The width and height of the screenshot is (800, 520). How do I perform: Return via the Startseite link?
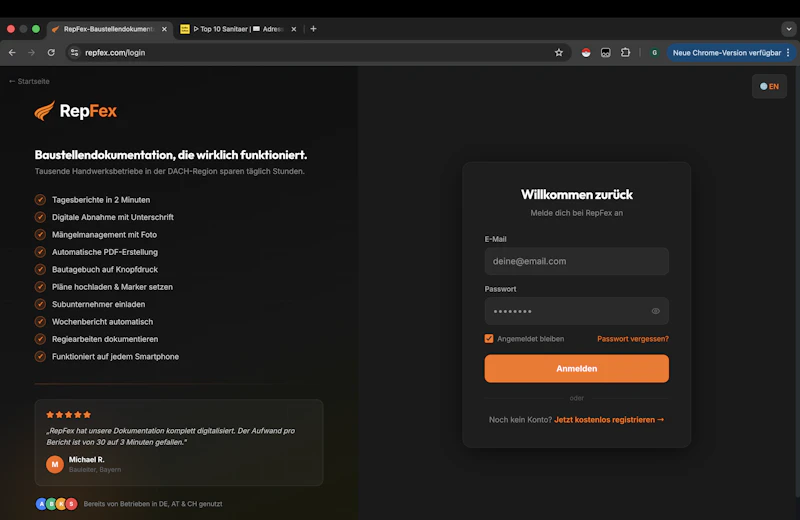click(29, 81)
